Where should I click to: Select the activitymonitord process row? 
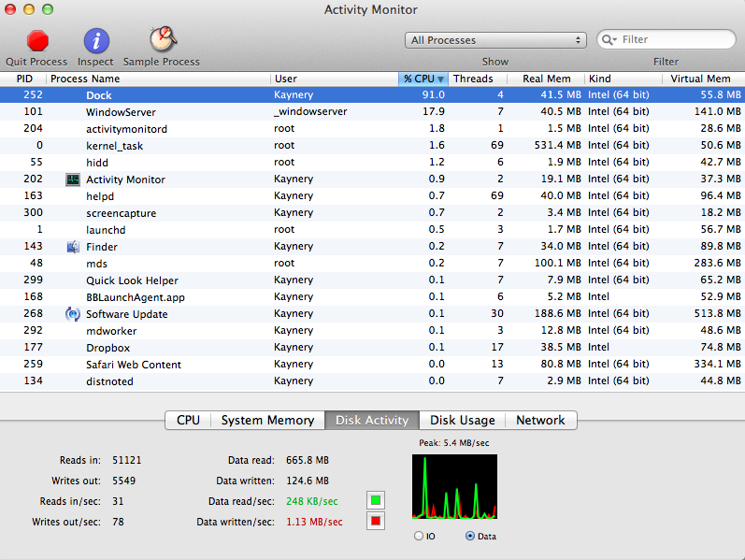[372, 128]
